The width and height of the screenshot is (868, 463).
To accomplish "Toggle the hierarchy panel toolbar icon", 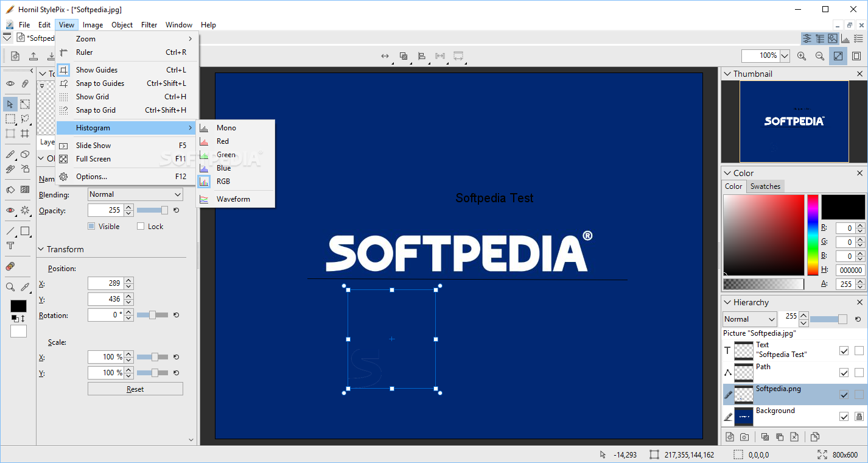I will click(820, 38).
